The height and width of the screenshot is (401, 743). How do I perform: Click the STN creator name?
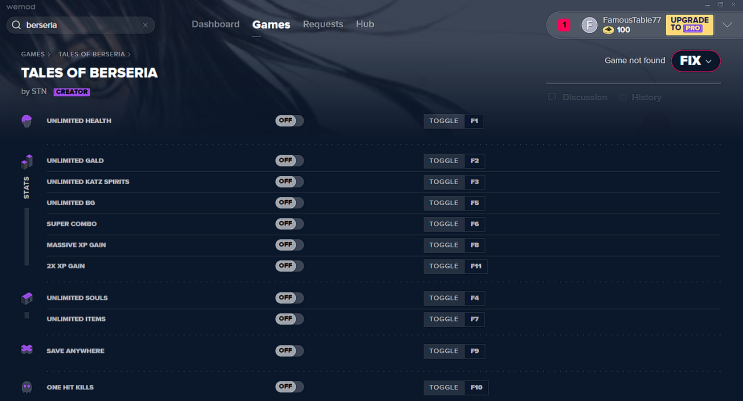pyautogui.click(x=39, y=91)
